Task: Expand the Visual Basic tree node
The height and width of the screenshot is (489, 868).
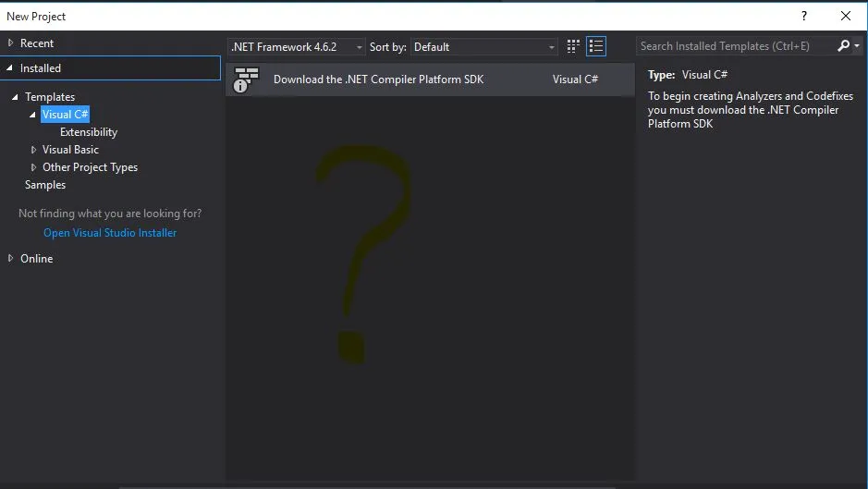Action: [33, 150]
